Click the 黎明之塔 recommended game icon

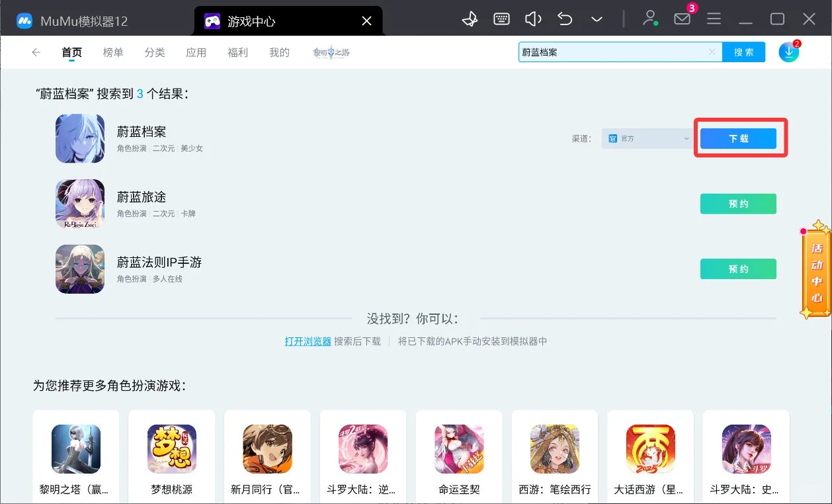[x=76, y=449]
